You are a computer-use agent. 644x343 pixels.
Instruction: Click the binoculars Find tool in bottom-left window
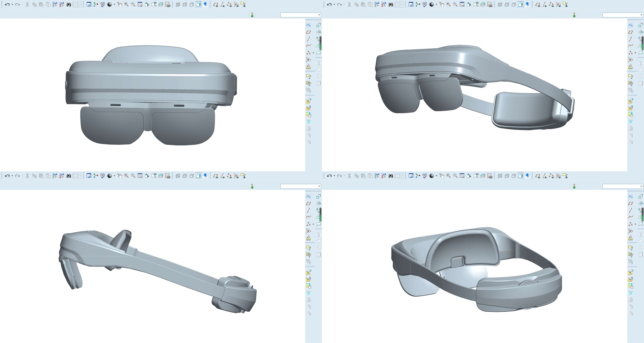(x=68, y=176)
